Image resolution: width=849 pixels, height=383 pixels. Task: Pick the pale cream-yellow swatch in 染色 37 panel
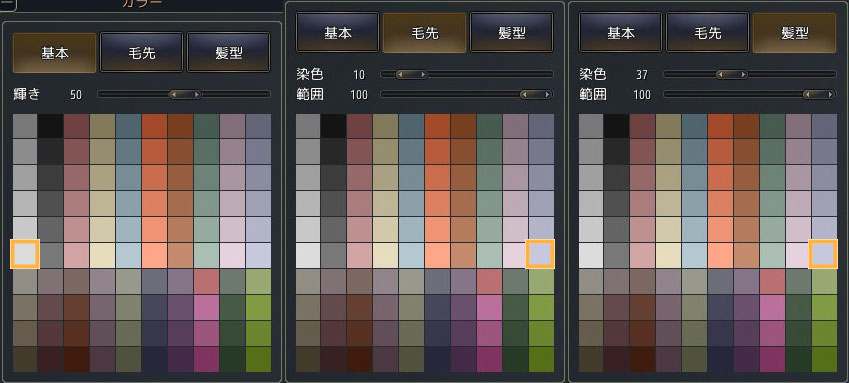point(668,255)
